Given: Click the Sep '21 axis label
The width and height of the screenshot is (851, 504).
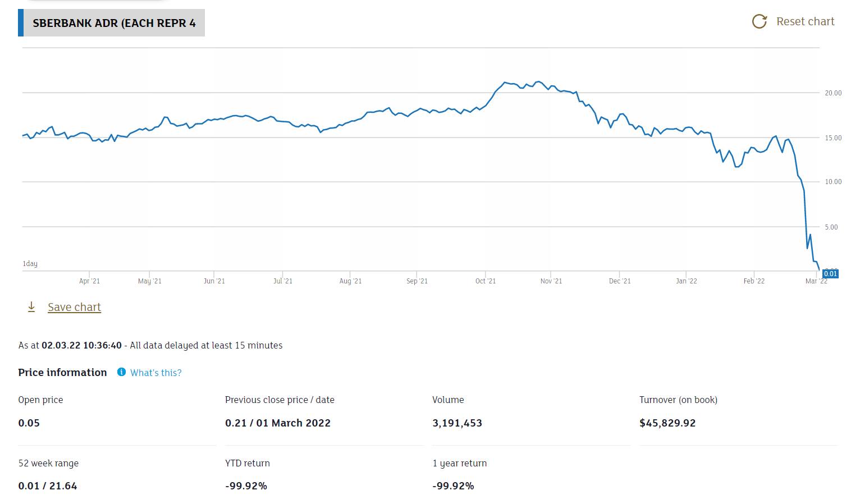Looking at the screenshot, I should click(x=417, y=281).
